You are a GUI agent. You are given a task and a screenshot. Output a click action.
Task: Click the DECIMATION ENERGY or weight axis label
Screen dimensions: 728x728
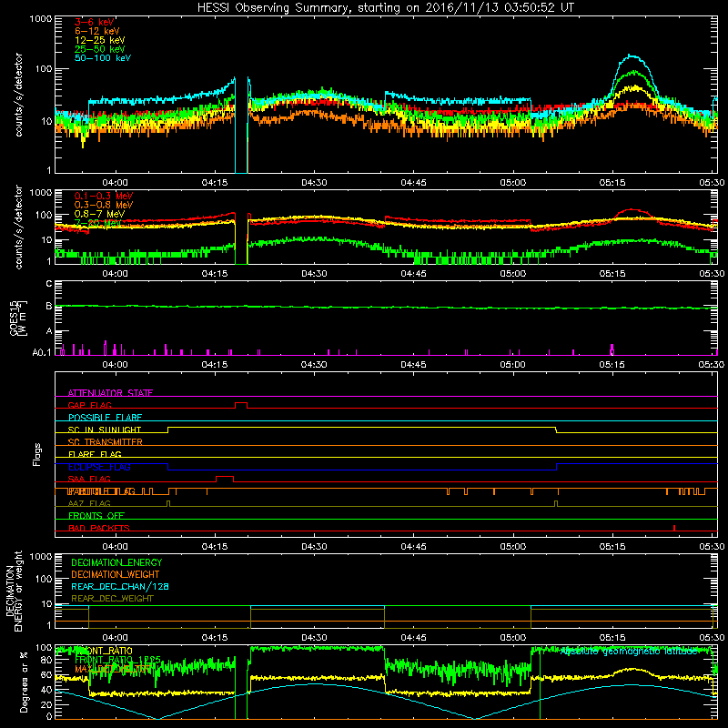pos(14,591)
